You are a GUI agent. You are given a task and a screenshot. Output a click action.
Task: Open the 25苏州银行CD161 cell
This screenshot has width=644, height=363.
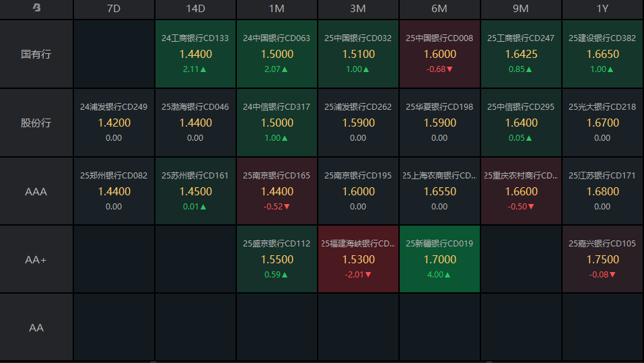[195, 191]
